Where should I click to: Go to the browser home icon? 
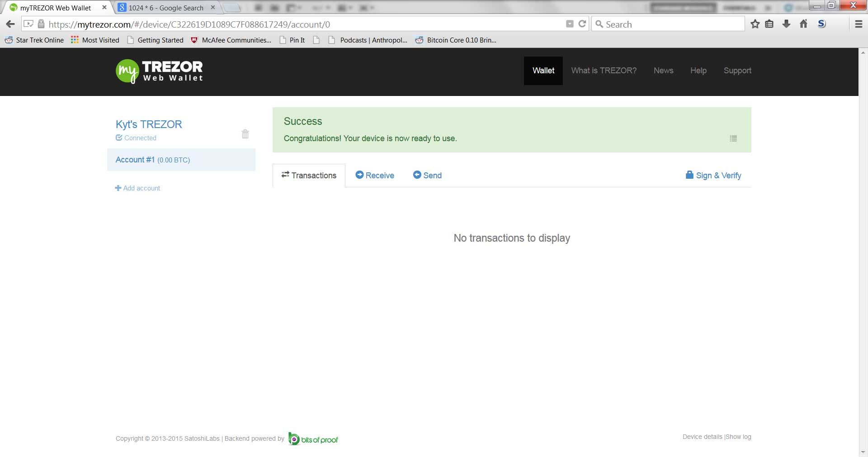coord(803,24)
